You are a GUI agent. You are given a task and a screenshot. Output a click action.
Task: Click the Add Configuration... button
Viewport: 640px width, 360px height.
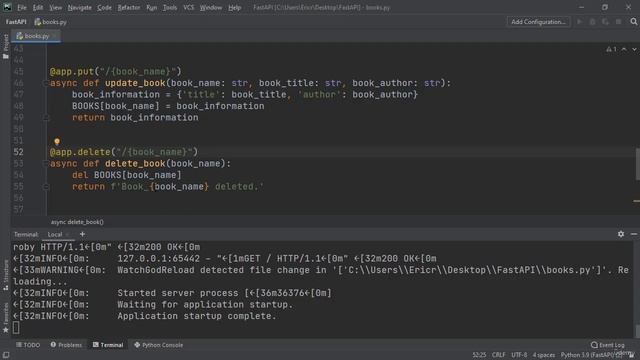coord(538,22)
